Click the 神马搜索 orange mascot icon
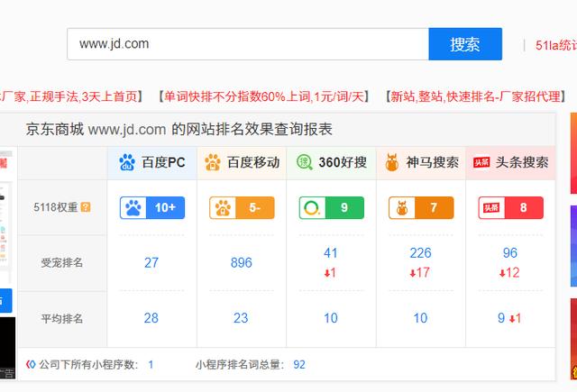Viewport: 577px width, 392px height. click(392, 162)
